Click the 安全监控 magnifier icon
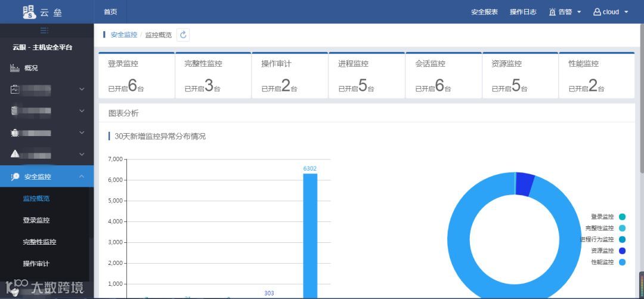The width and height of the screenshot is (644, 299). [15, 177]
